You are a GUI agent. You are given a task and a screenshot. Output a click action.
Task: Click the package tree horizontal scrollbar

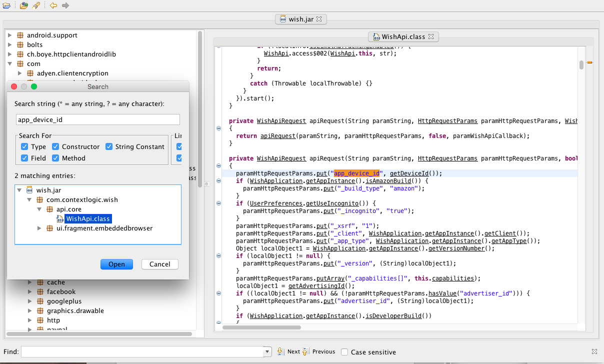pyautogui.click(x=99, y=334)
